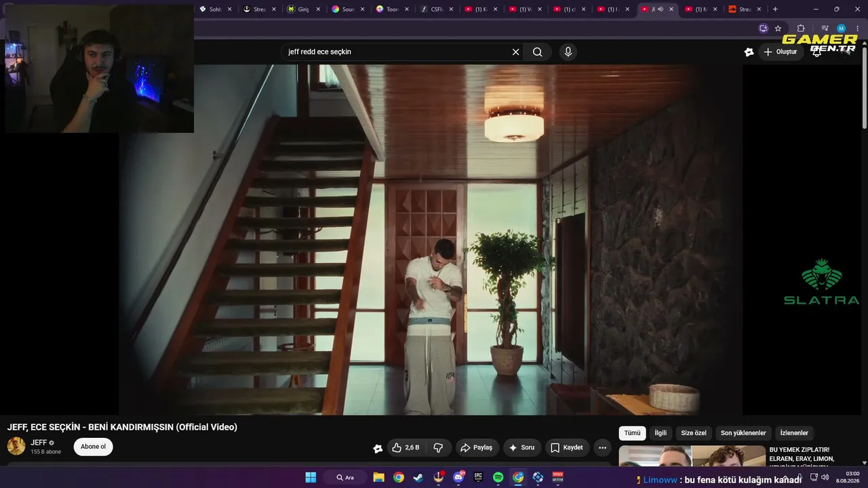Open the active Chrome window on the taskbar

click(518, 477)
